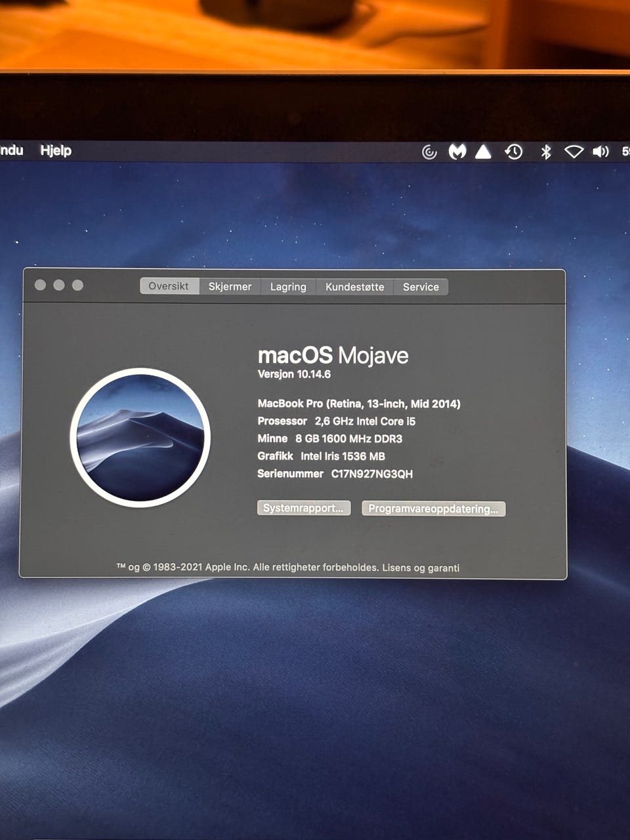The height and width of the screenshot is (840, 630).
Task: Click the Time Machine status icon
Action: 513,152
